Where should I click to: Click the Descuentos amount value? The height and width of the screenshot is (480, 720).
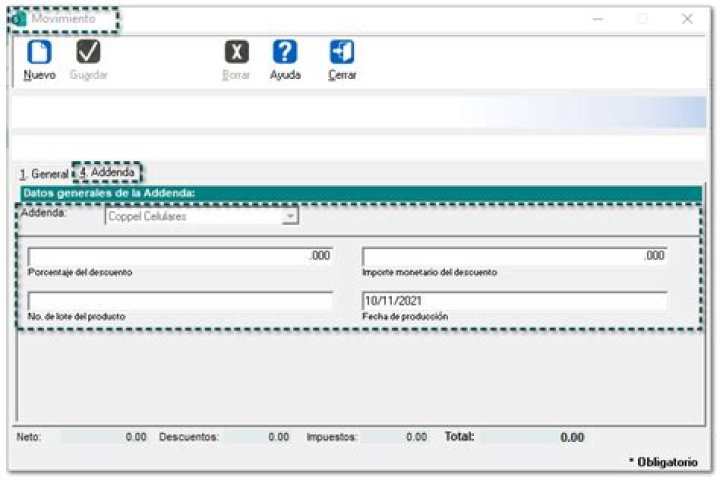(x=257, y=437)
